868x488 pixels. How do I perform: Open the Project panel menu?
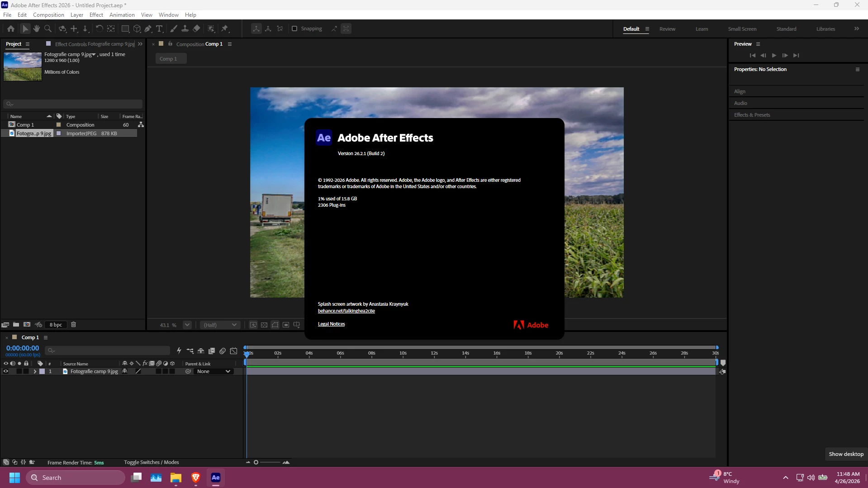tap(28, 44)
